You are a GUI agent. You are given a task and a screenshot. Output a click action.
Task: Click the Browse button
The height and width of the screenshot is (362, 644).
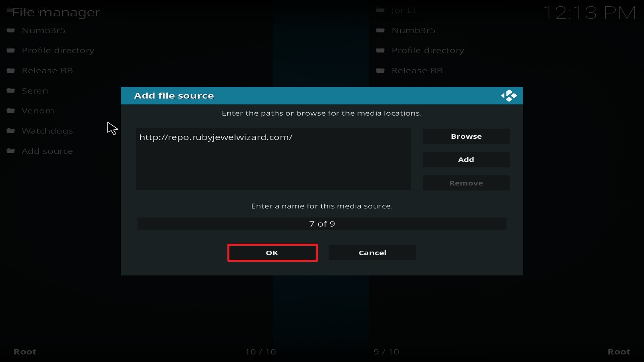point(466,136)
